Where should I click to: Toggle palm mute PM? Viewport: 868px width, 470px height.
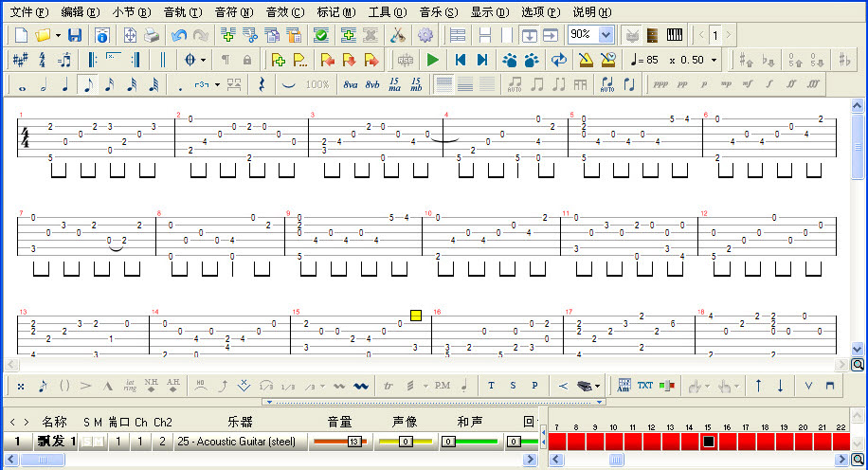[443, 386]
